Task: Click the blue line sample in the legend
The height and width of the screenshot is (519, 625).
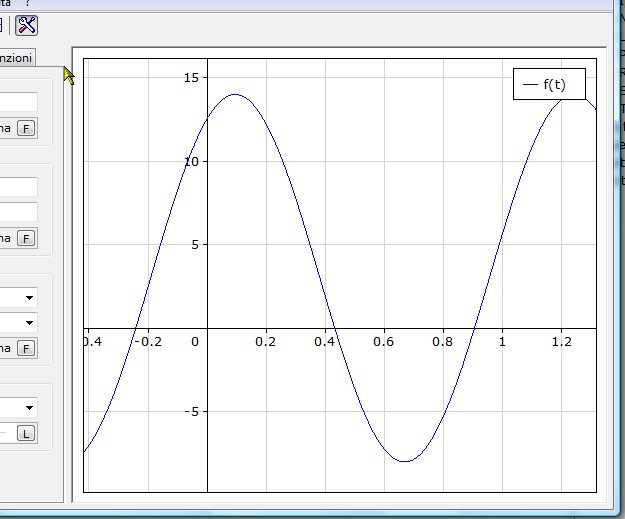Action: pos(530,86)
